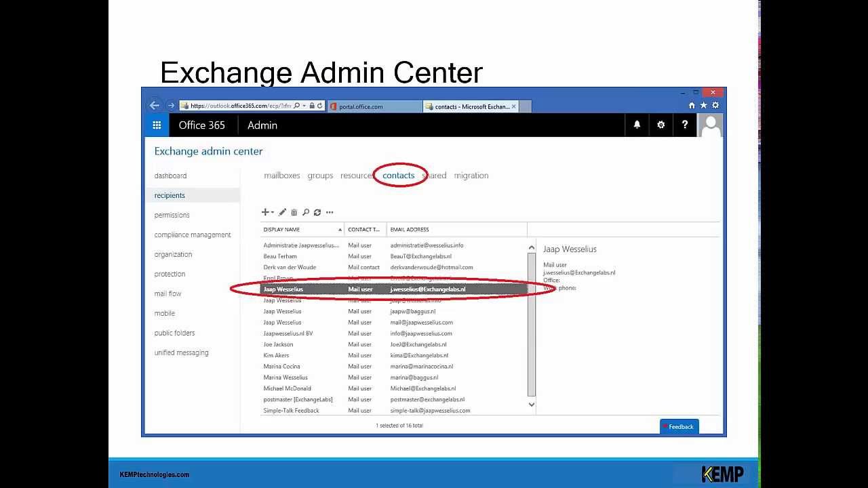Refresh the contacts list
Screen dimensions: 868x488
click(x=317, y=212)
